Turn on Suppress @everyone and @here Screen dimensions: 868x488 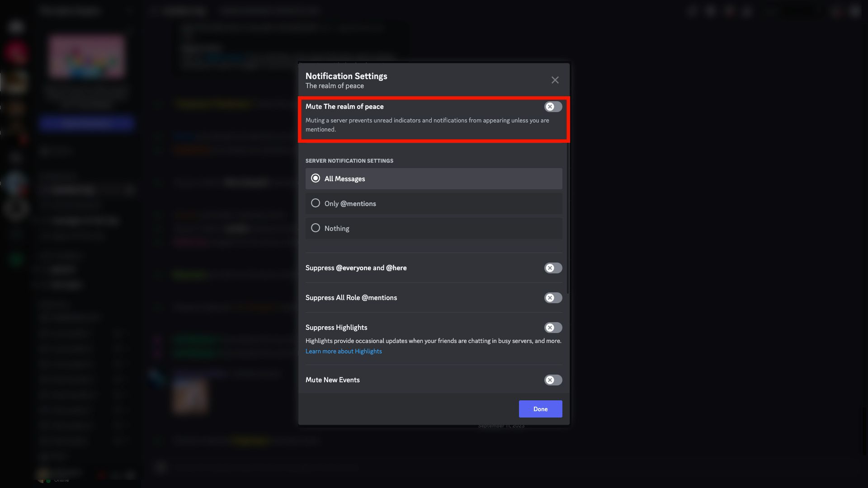click(x=553, y=267)
